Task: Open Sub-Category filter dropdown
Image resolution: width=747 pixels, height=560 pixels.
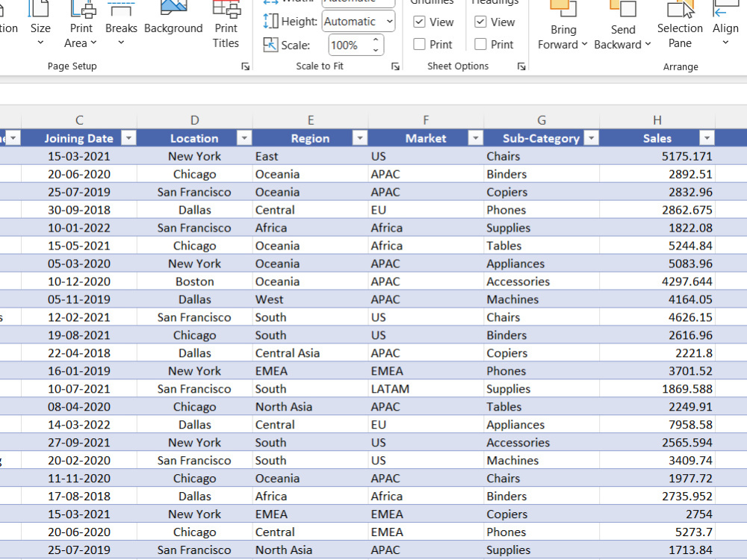Action: [591, 138]
